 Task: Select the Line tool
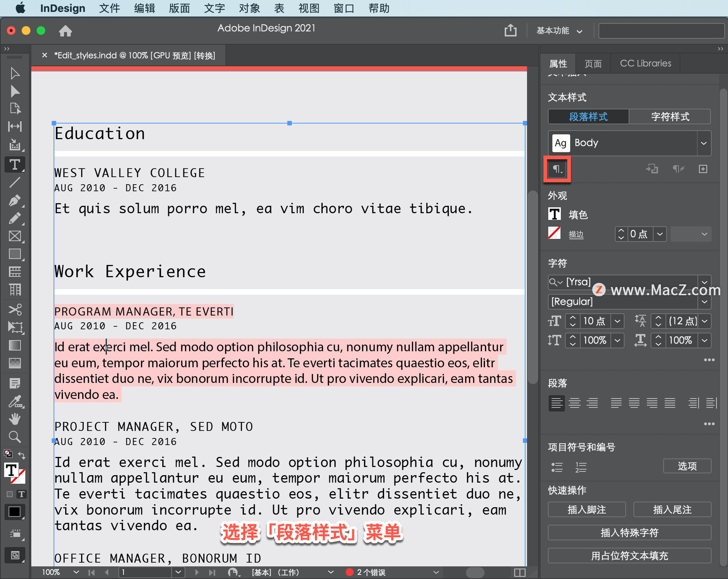click(15, 182)
